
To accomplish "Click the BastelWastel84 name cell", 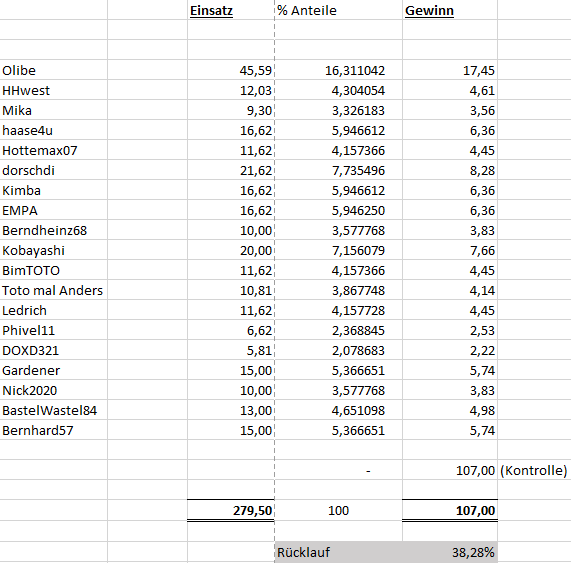I will tap(54, 410).
